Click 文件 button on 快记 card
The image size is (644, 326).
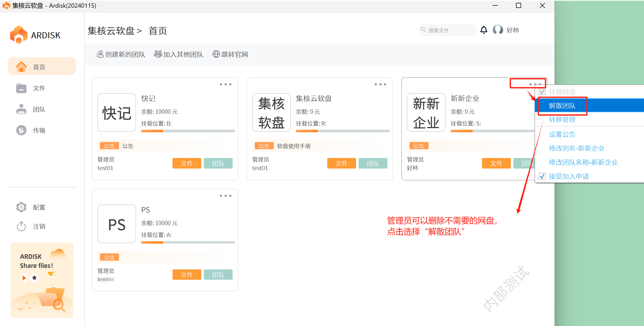(187, 163)
